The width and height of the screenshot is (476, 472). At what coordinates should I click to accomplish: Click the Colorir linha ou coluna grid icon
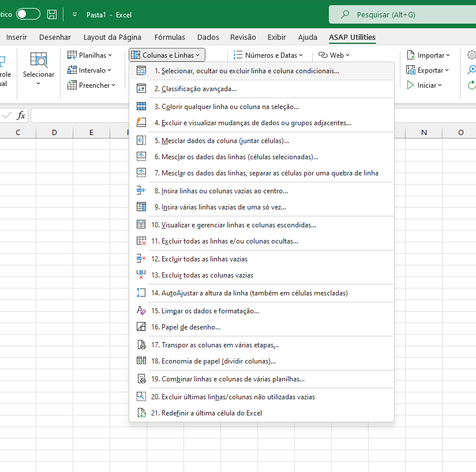click(141, 107)
